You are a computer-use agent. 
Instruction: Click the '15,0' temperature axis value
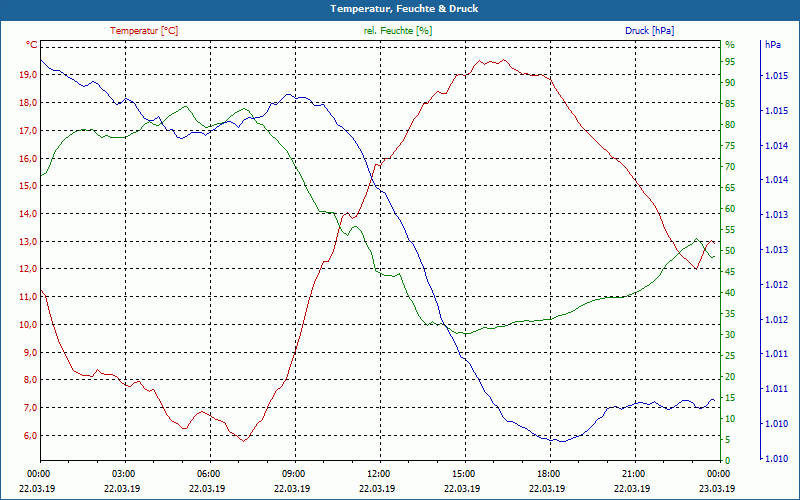coord(28,186)
